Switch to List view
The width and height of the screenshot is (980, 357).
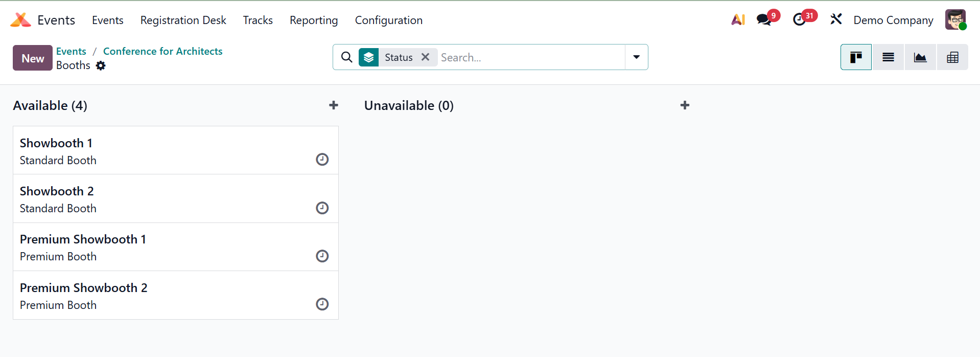[x=888, y=57]
